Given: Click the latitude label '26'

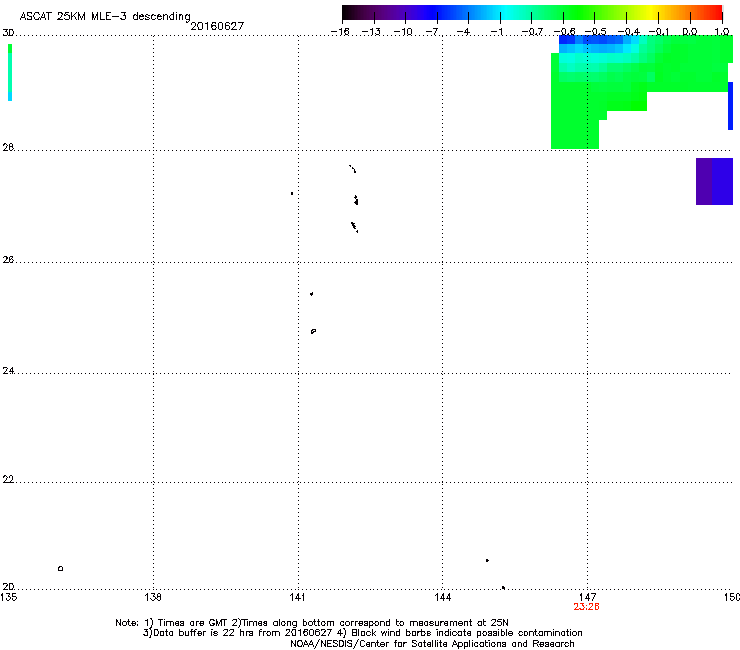Looking at the screenshot, I should point(8,260).
